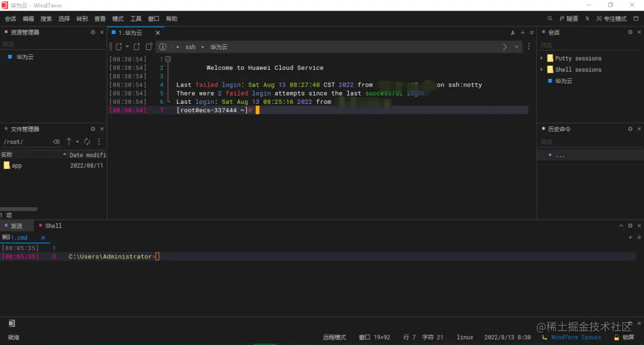Image resolution: width=644 pixels, height=345 pixels.
Task: Sort files by Date modified column
Action: (x=88, y=155)
